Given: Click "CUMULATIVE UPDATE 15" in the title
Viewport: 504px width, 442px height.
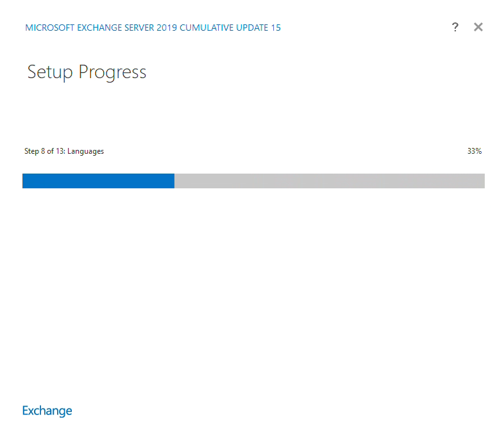Looking at the screenshot, I should coord(231,28).
